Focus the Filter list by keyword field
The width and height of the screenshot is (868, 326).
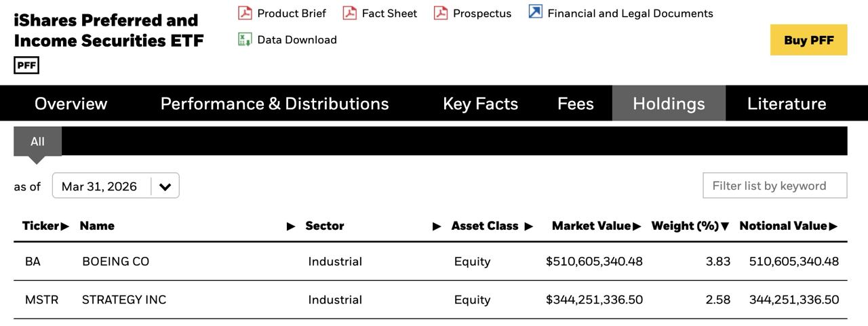[774, 186]
